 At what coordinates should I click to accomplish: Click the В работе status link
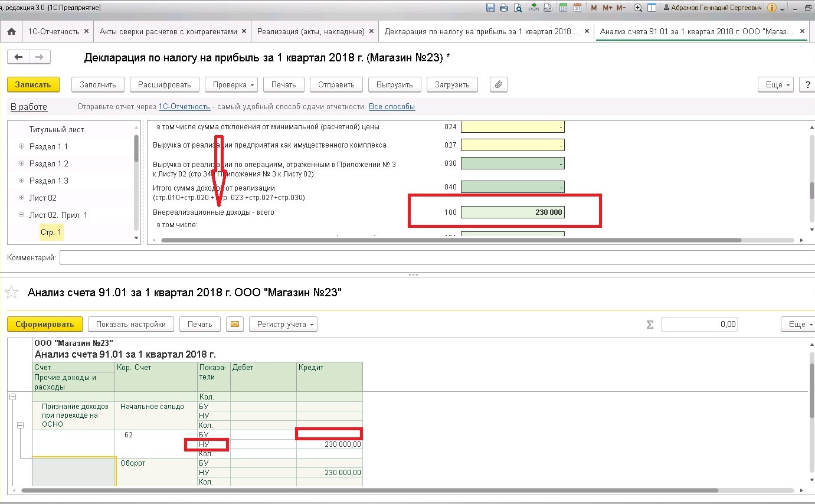point(29,107)
